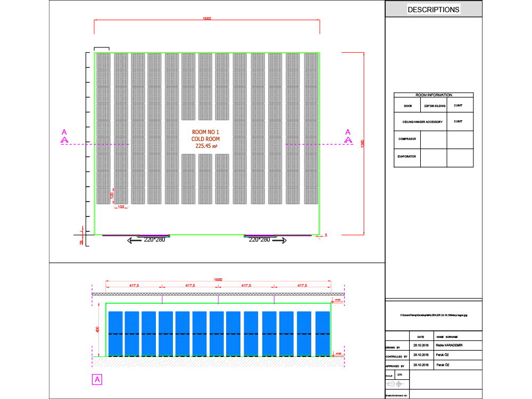Click the leftmost blue pallet stack in section

pyautogui.click(x=115, y=333)
